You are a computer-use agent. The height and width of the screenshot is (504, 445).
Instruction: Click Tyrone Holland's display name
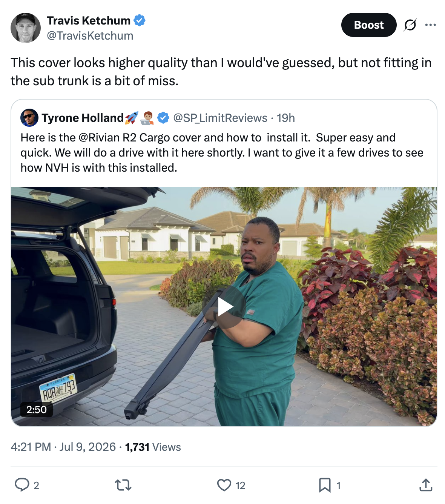click(x=83, y=118)
